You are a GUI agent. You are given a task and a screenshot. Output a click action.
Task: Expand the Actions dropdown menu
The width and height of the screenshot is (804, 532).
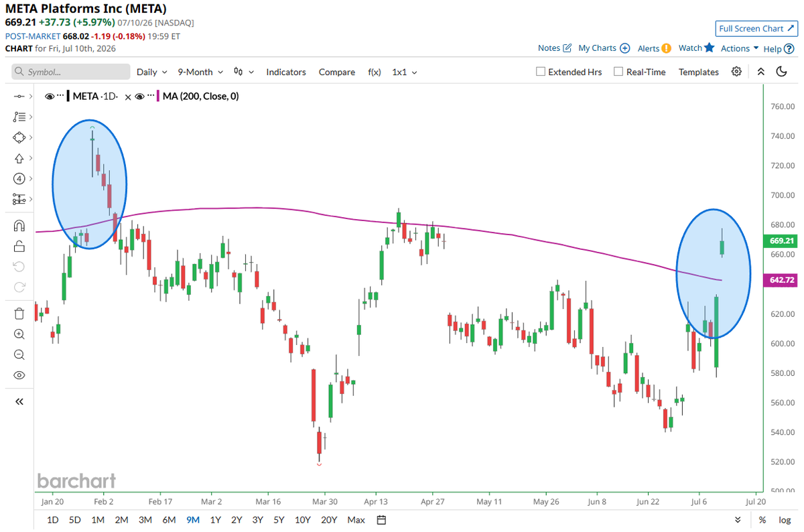[739, 48]
